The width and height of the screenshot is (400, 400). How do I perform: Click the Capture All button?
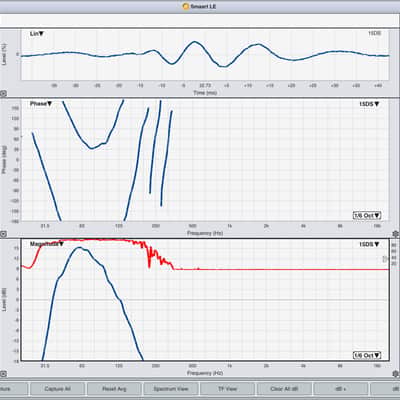57,389
